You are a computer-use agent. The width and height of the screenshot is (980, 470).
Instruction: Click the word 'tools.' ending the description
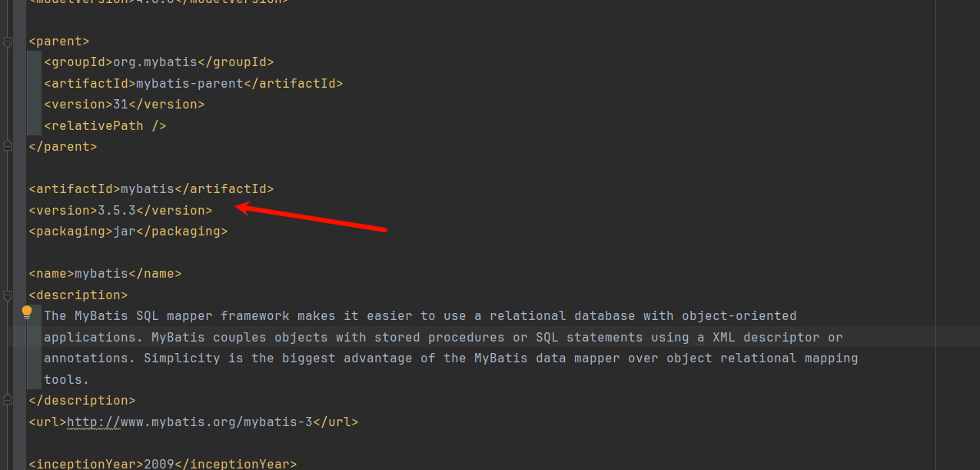pyautogui.click(x=67, y=379)
